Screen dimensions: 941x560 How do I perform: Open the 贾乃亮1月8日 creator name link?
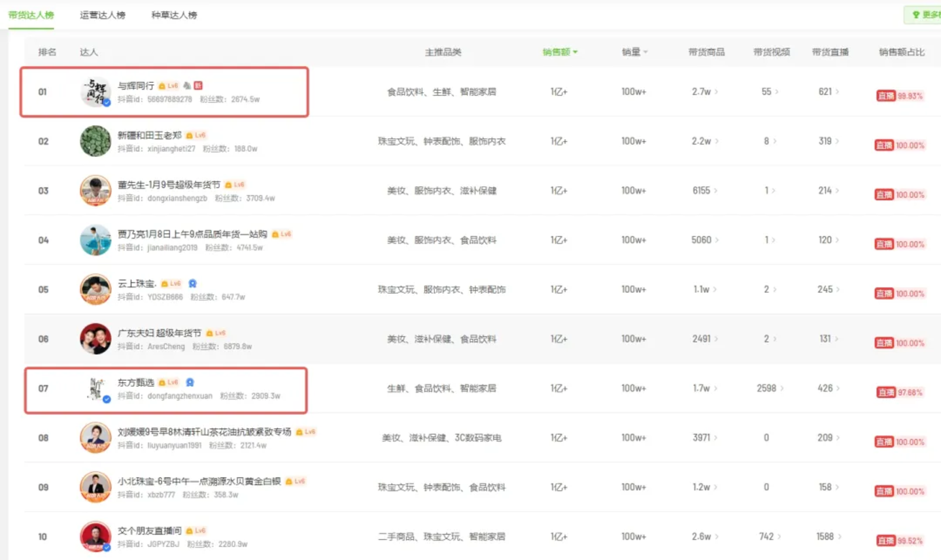(192, 234)
